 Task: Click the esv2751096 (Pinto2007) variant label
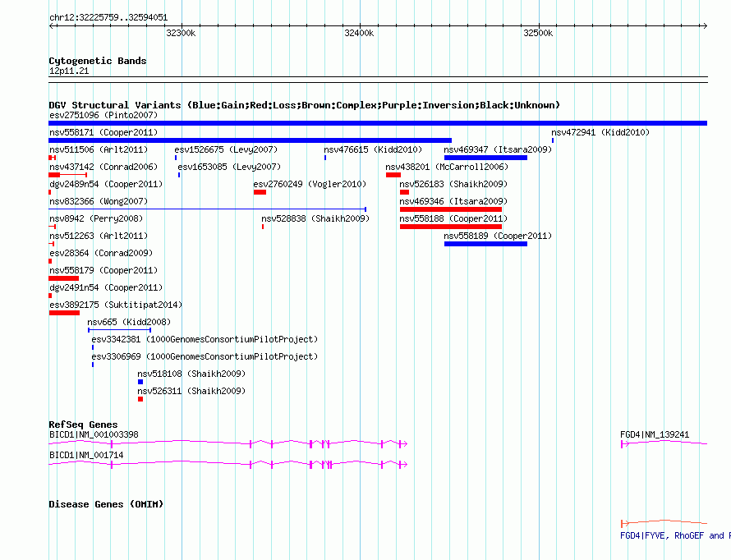pyautogui.click(x=103, y=115)
